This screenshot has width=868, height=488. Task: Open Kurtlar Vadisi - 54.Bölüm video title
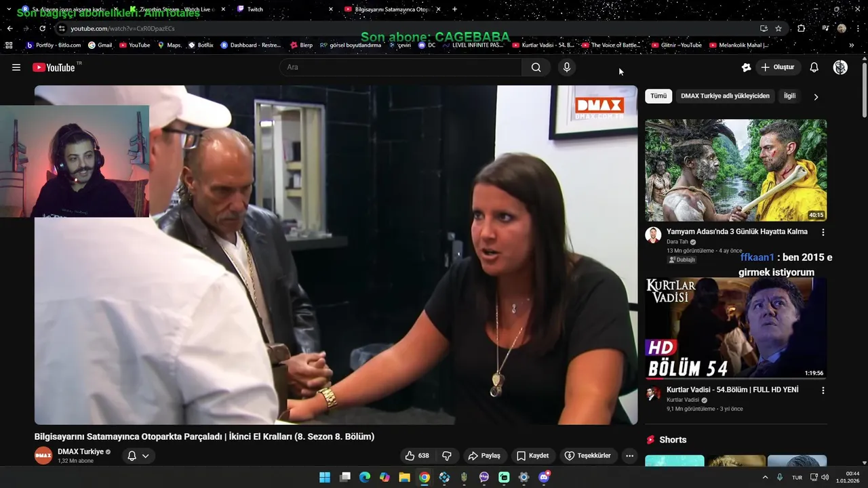[732, 390]
